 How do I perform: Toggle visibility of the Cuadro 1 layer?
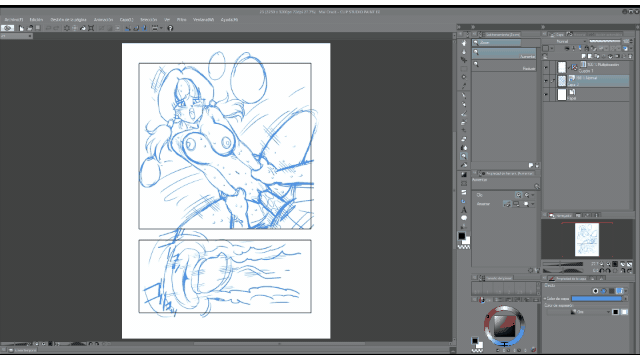coord(546,67)
